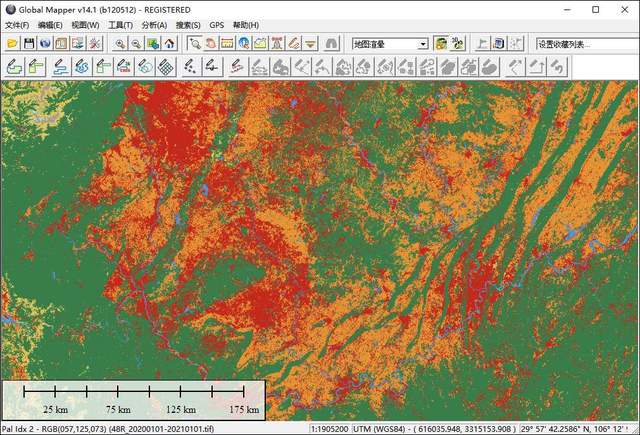Open the 分析(A) menu
This screenshot has width=640, height=435.
(154, 25)
